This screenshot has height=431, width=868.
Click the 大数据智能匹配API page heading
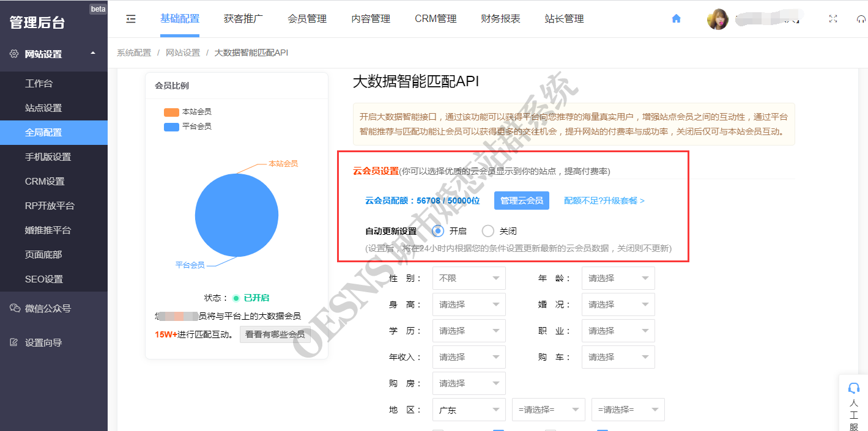click(x=416, y=82)
